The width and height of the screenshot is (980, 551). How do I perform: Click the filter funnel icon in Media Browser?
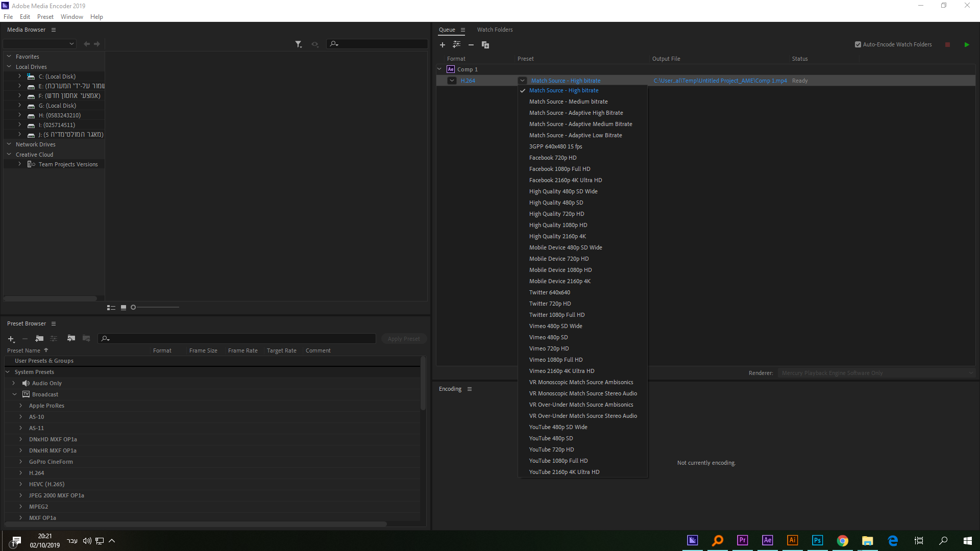(298, 44)
